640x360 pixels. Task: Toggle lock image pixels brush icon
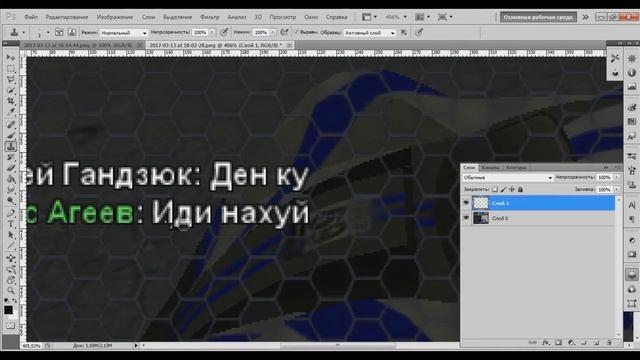click(503, 189)
